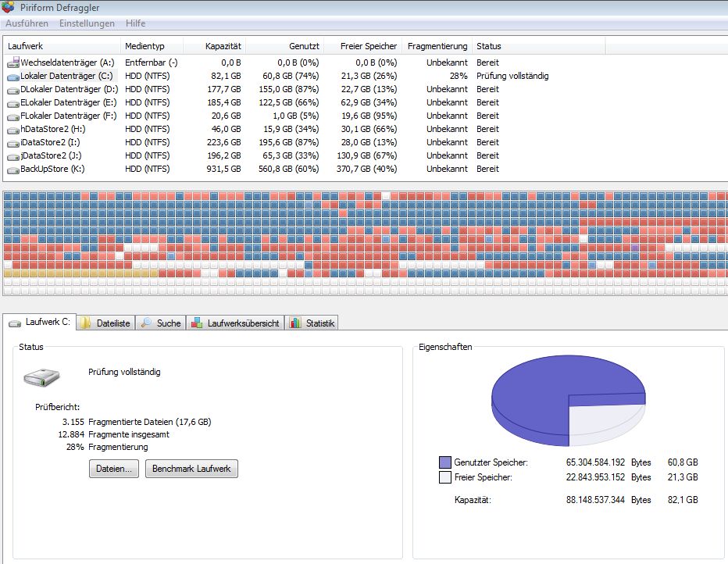Select the ELokaler Datenträger (E:) row
Image resolution: width=728 pixels, height=564 pixels.
304,102
